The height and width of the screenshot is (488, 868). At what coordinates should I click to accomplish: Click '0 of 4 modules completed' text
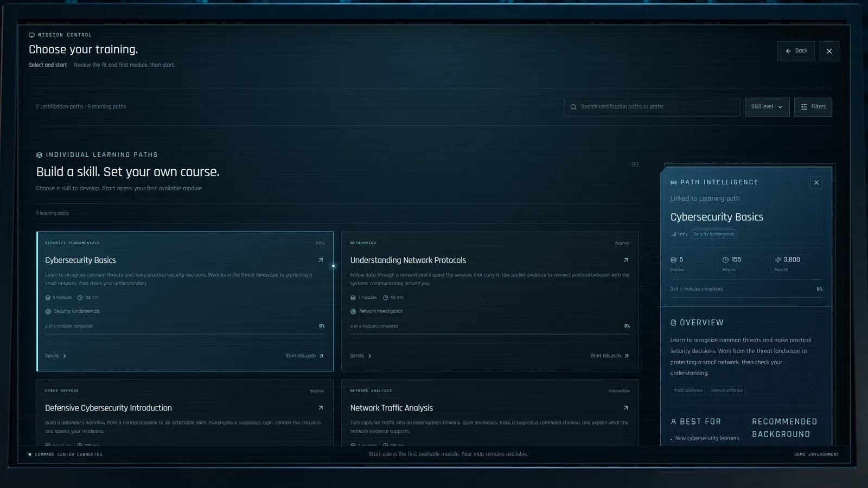tap(374, 326)
